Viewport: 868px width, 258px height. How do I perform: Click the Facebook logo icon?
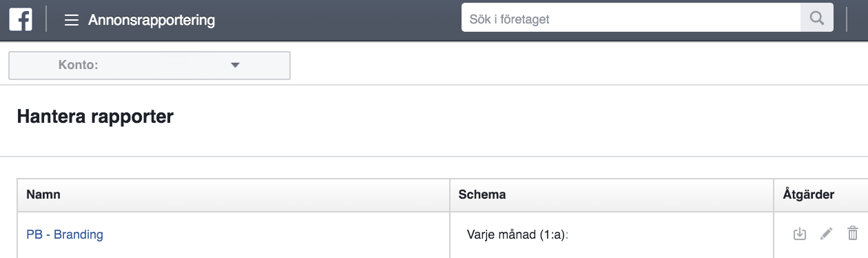[x=21, y=19]
